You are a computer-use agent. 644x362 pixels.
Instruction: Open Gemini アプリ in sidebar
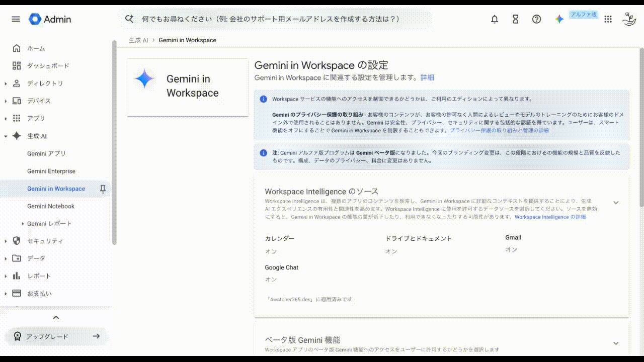(x=46, y=153)
